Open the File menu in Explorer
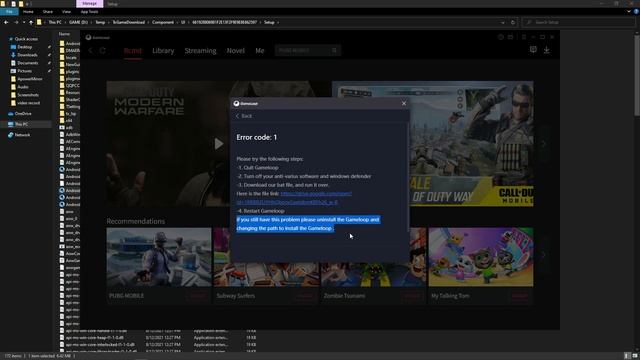This screenshot has width=640, height=360. (9, 12)
